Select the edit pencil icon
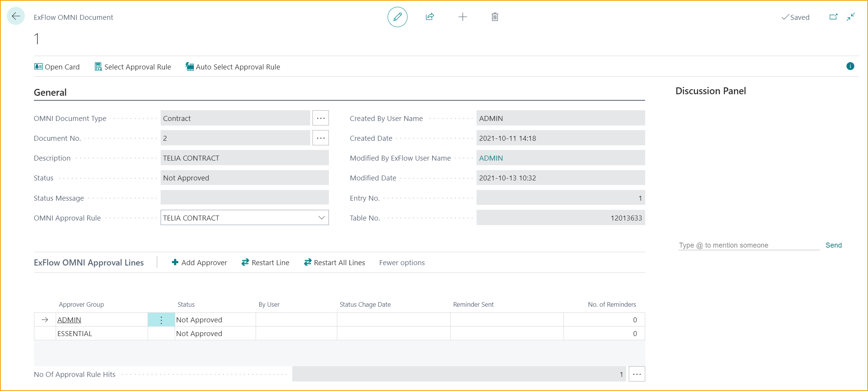This screenshot has width=868, height=391. (397, 17)
